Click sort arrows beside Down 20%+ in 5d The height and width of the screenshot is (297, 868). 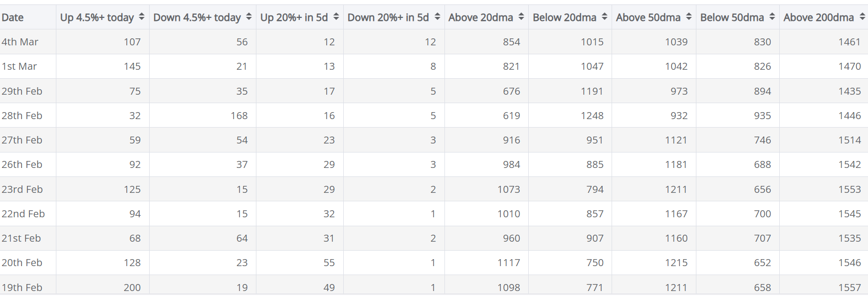click(x=437, y=17)
